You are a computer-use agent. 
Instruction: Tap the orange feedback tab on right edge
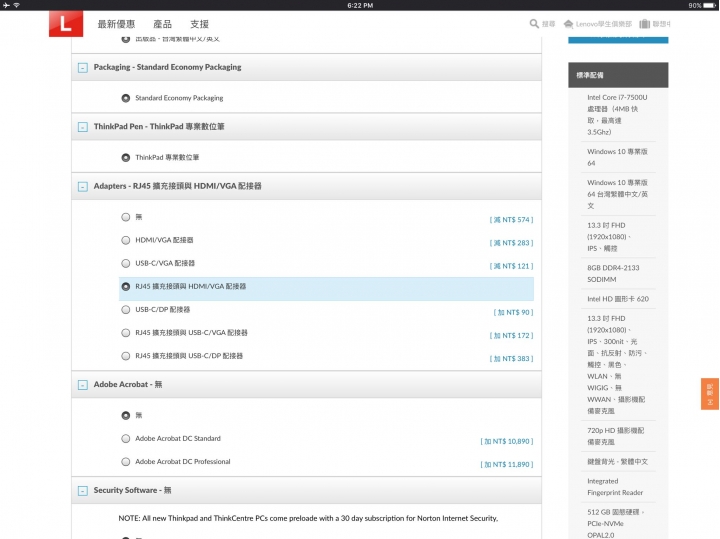pos(710,393)
